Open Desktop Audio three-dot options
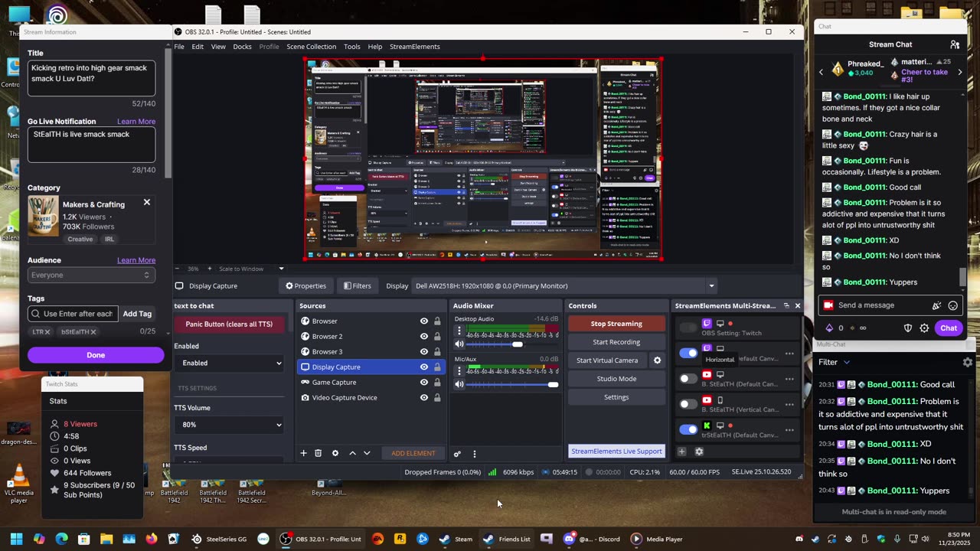 pyautogui.click(x=459, y=331)
